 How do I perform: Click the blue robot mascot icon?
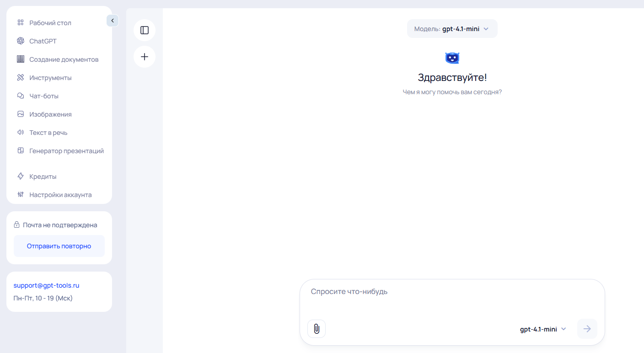click(x=452, y=58)
